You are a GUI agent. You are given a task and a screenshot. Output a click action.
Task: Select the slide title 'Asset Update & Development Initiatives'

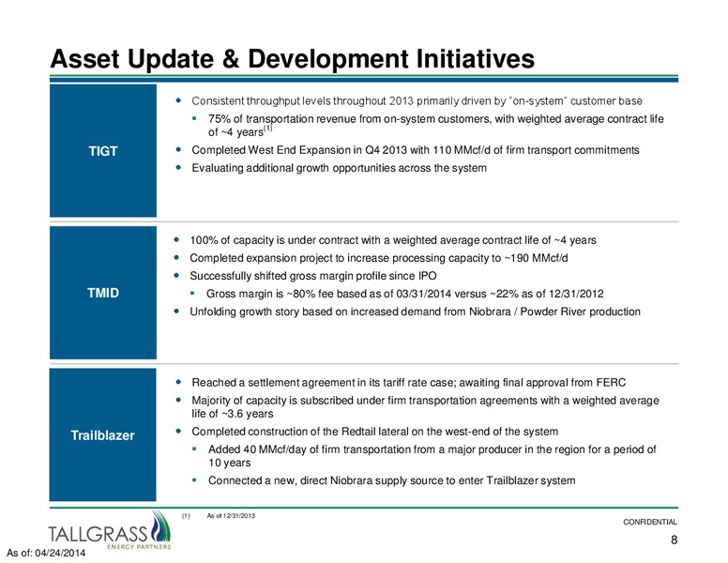293,59
